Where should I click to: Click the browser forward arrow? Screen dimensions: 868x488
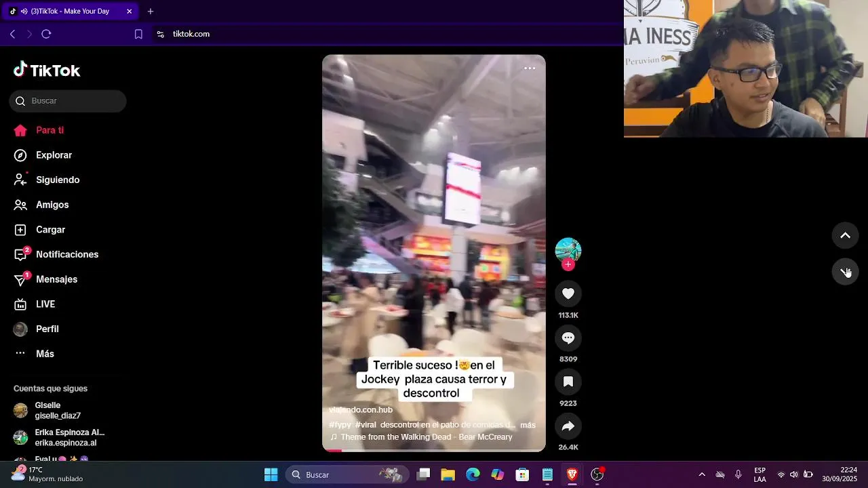click(x=29, y=34)
